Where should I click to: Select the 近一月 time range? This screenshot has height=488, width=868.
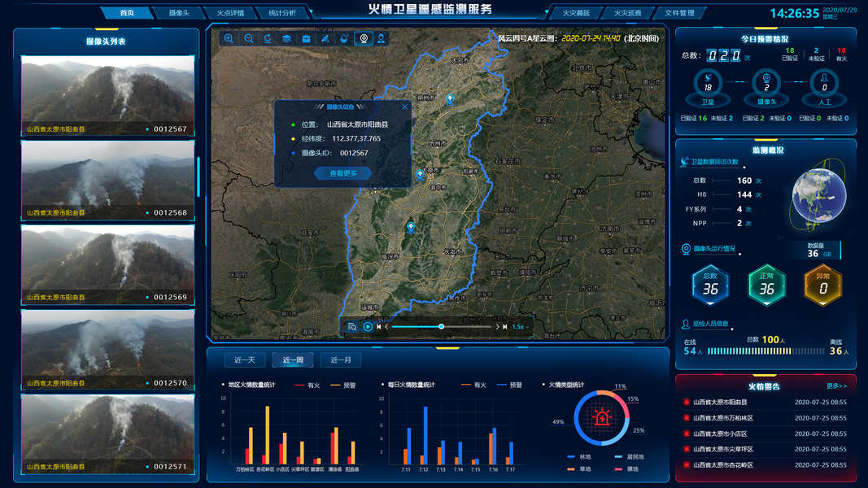click(x=341, y=359)
